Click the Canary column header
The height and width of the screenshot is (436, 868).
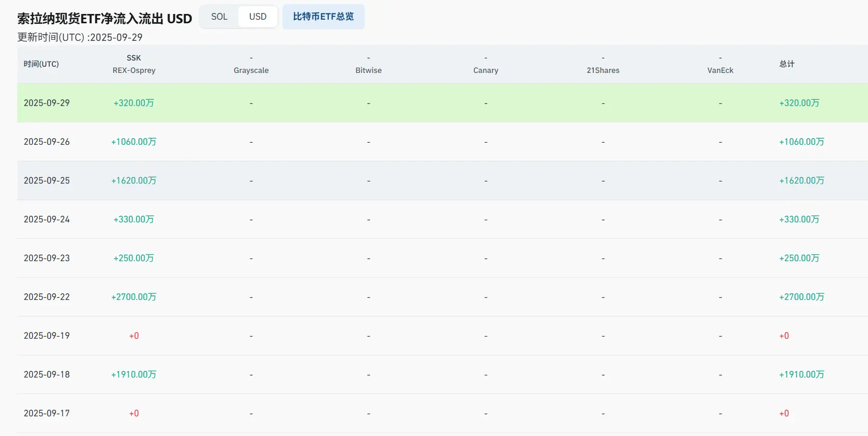coord(486,64)
